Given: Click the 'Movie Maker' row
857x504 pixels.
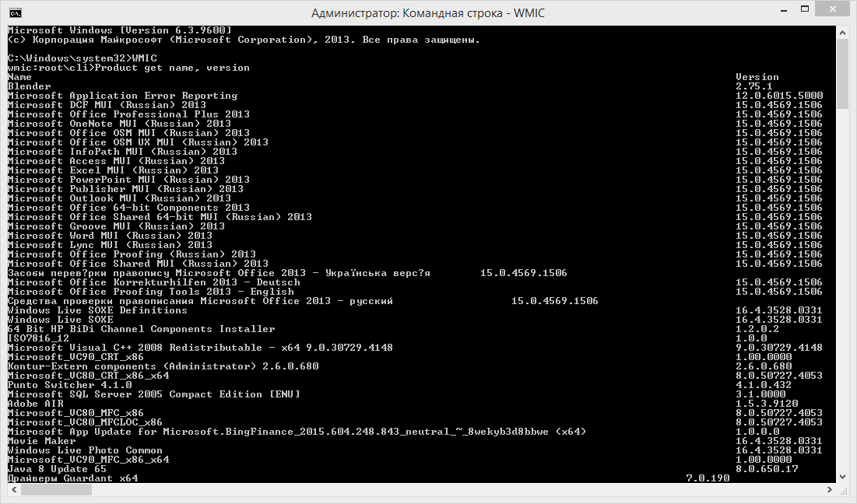Looking at the screenshot, I should (x=41, y=441).
